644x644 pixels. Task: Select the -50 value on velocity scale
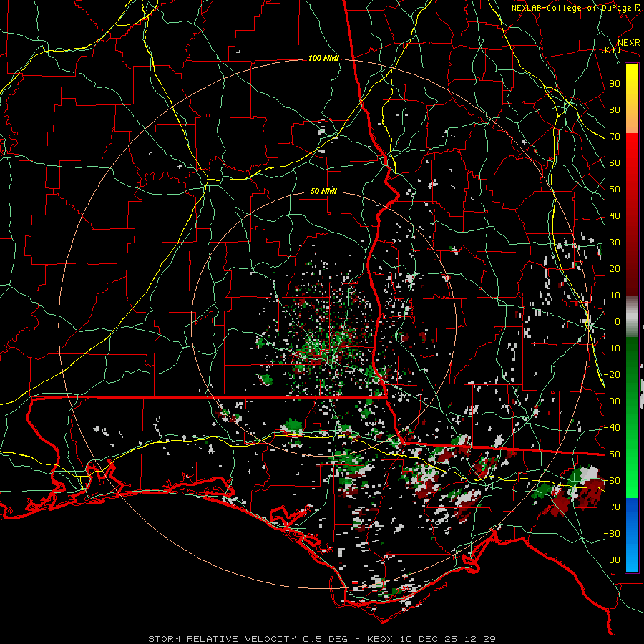(612, 454)
